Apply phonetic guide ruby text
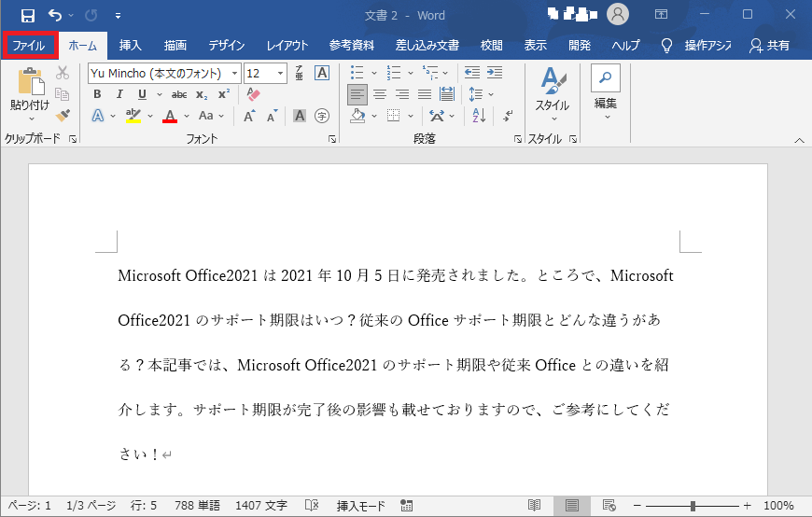This screenshot has height=517, width=812. [299, 73]
